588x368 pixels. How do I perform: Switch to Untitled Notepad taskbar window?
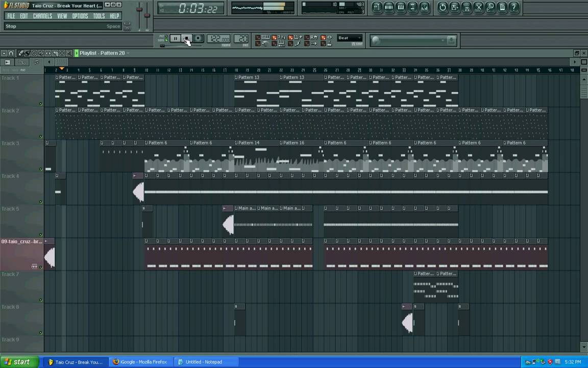(x=206, y=362)
